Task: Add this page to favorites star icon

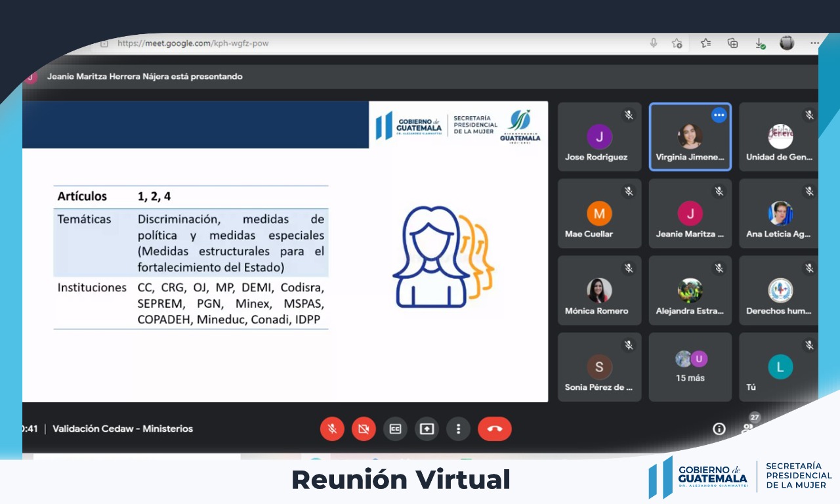Action: tap(677, 43)
